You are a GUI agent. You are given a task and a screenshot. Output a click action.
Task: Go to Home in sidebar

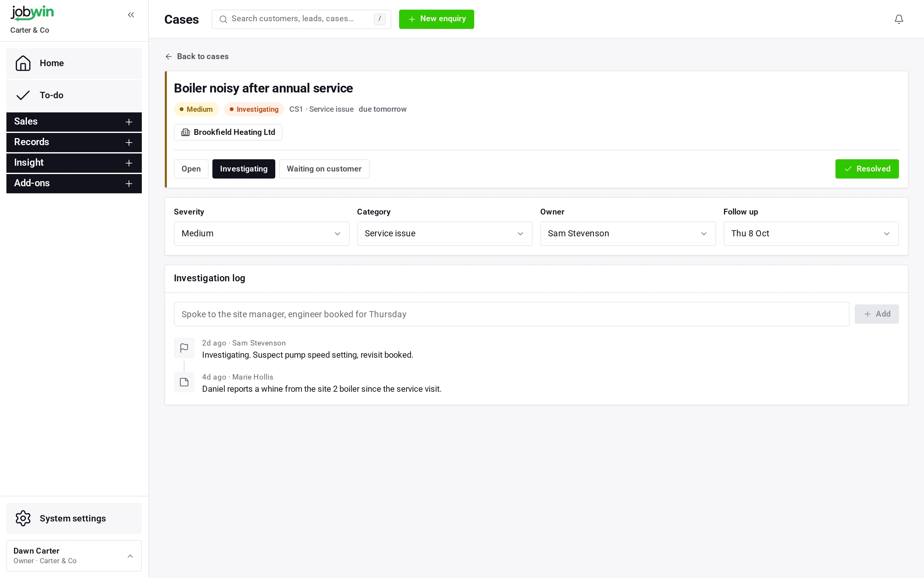pos(74,64)
